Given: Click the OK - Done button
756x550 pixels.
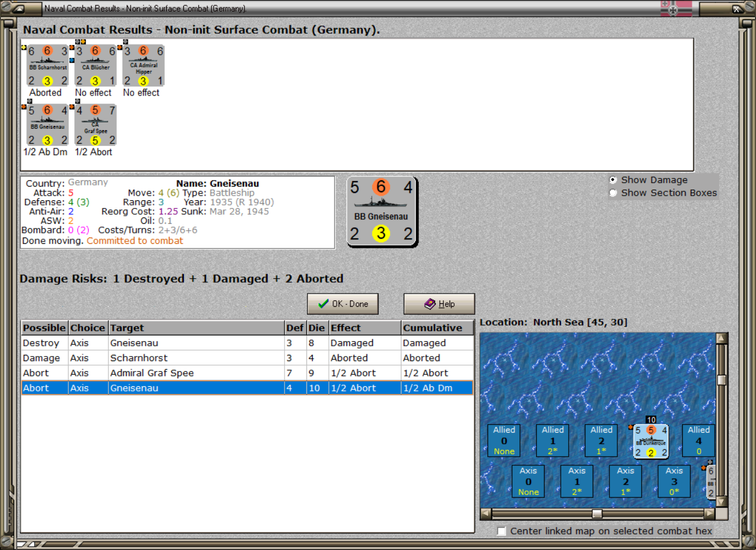Looking at the screenshot, I should (x=343, y=304).
